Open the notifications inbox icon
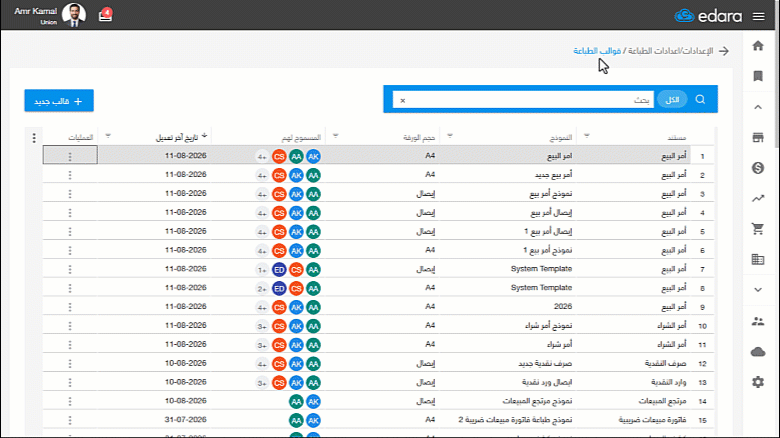 coord(105,15)
